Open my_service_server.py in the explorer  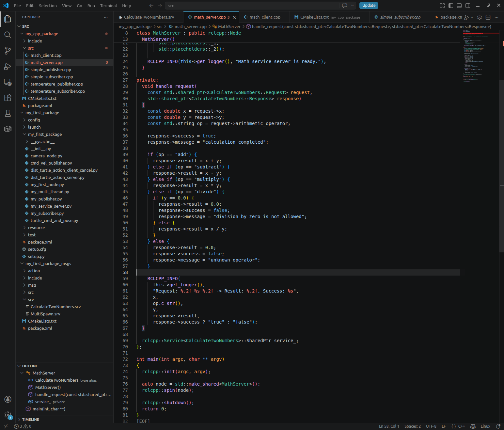pos(65,206)
